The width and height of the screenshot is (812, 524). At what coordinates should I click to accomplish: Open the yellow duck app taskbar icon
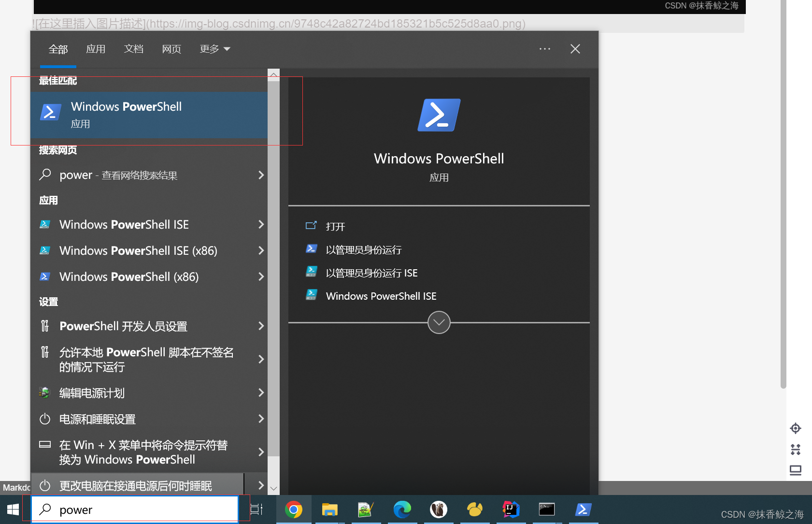[x=475, y=509]
